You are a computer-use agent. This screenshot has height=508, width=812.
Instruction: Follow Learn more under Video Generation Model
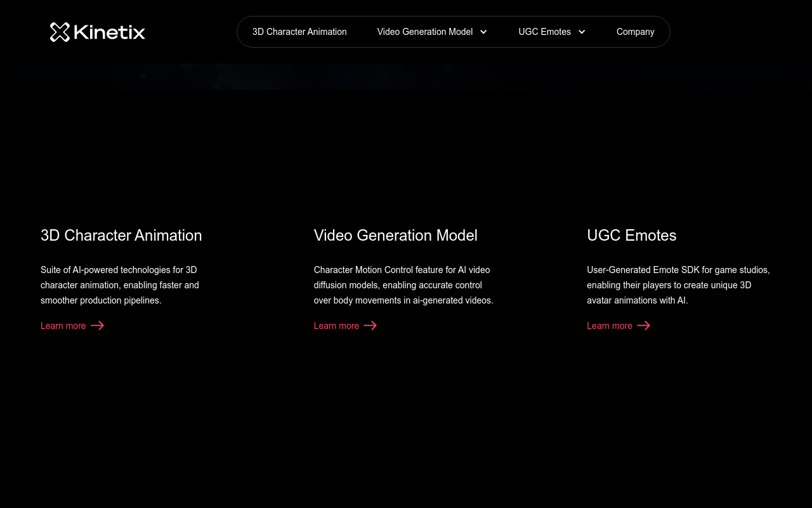click(x=336, y=326)
